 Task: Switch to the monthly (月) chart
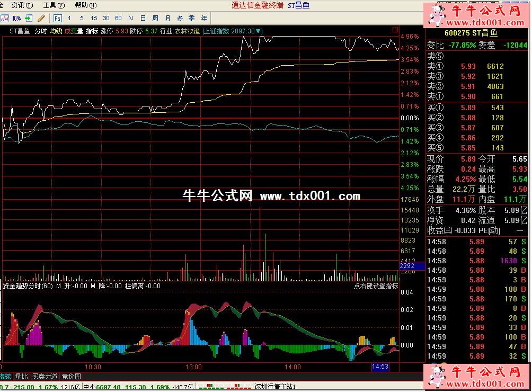click(x=167, y=19)
